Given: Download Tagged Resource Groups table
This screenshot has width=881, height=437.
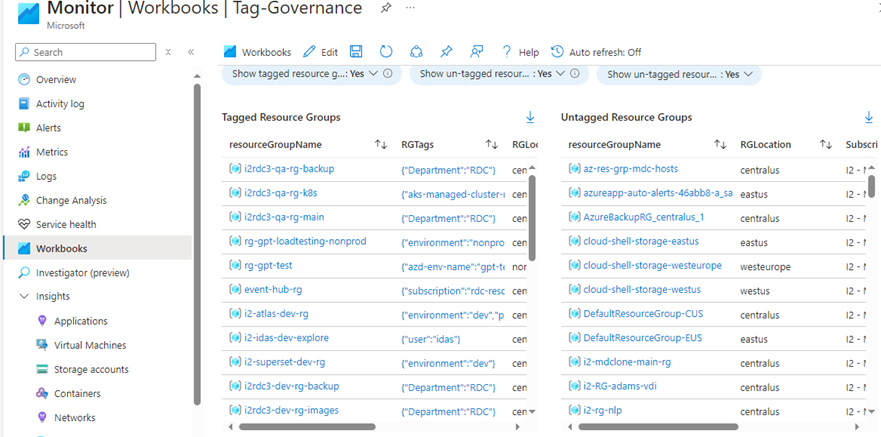Looking at the screenshot, I should (530, 117).
